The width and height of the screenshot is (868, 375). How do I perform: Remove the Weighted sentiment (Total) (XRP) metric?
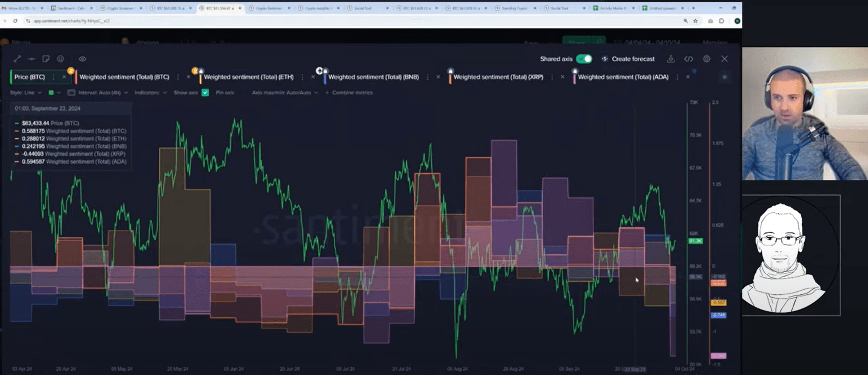pos(562,77)
